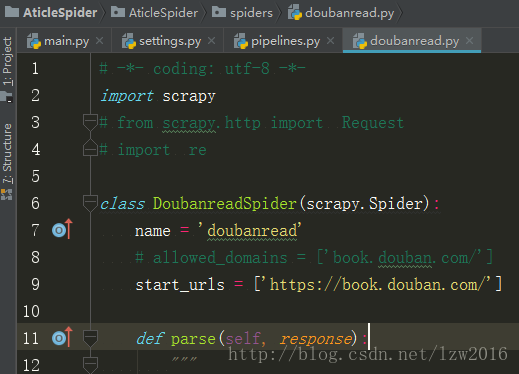519x374 pixels.
Task: Collapse comment block at line 3
Action: (x=90, y=122)
